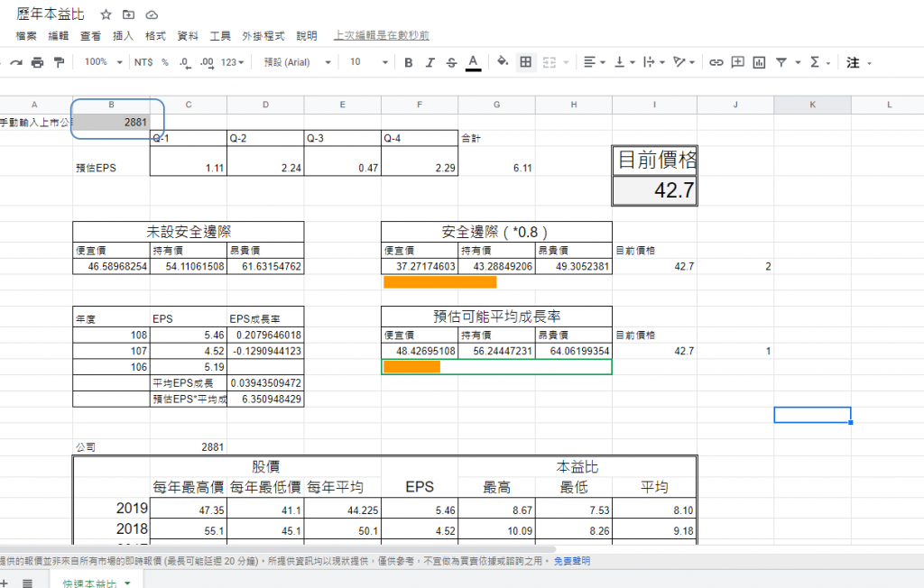The width and height of the screenshot is (924, 588).
Task: Toggle strikethrough formatting
Action: tap(451, 62)
